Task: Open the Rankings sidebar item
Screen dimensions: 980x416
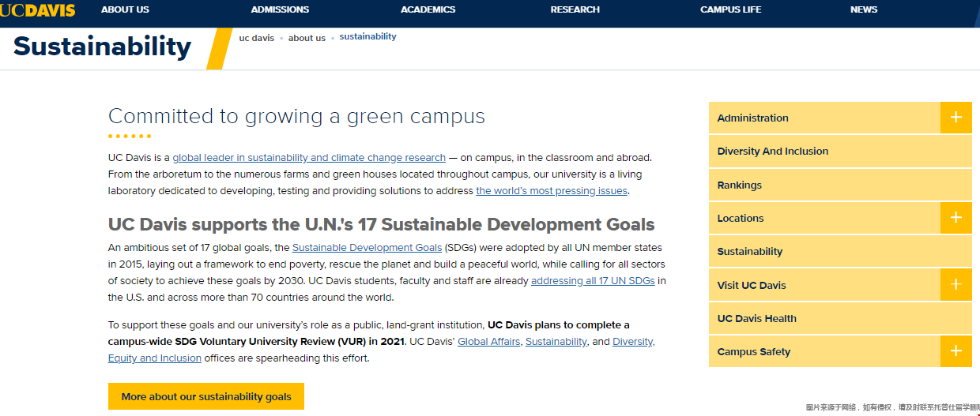Action: tap(739, 185)
